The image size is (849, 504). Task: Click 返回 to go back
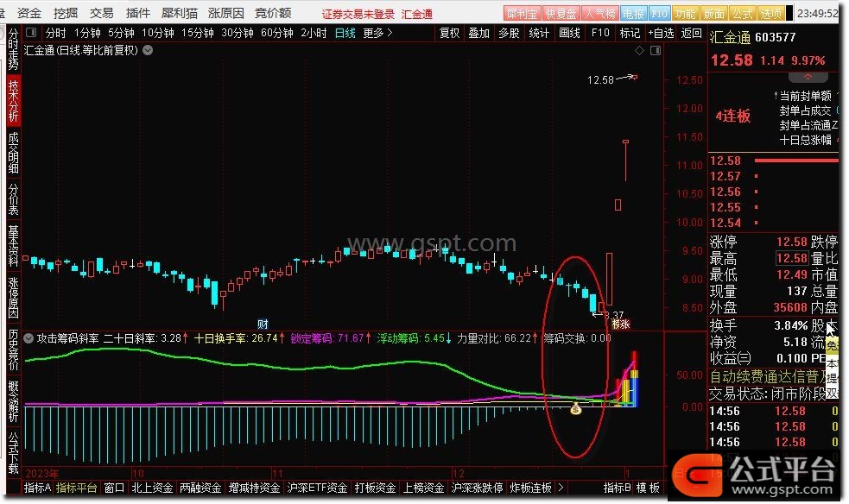(x=692, y=33)
